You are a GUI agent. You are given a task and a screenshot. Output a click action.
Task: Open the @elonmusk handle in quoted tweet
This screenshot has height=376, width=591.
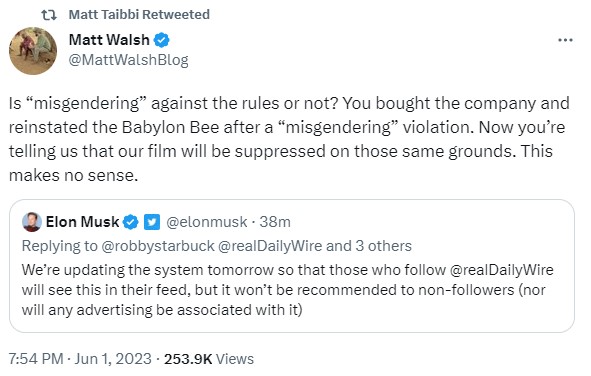207,222
